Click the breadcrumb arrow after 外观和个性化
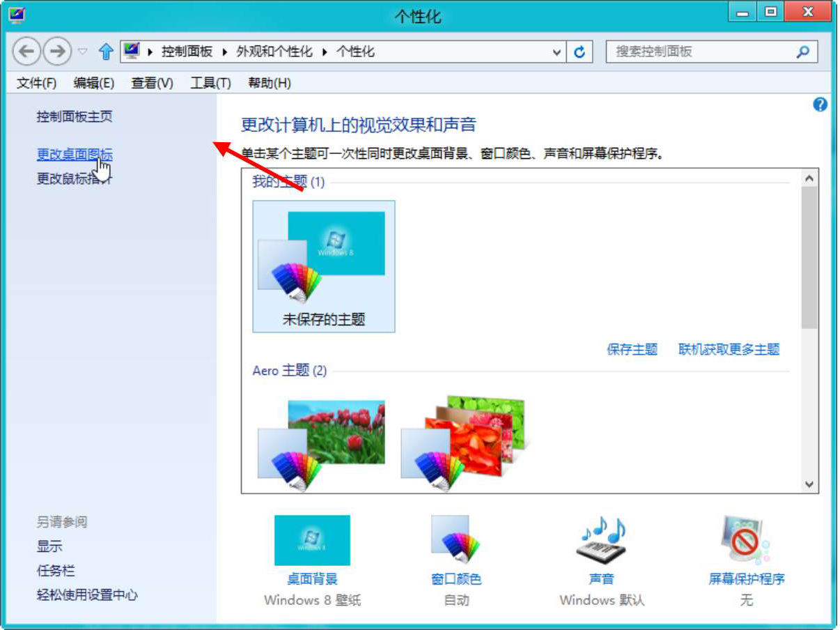The image size is (840, 630). pos(325,52)
